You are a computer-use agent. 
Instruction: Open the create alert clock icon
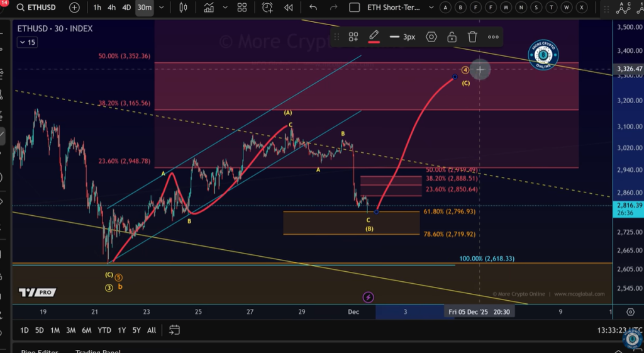[267, 8]
